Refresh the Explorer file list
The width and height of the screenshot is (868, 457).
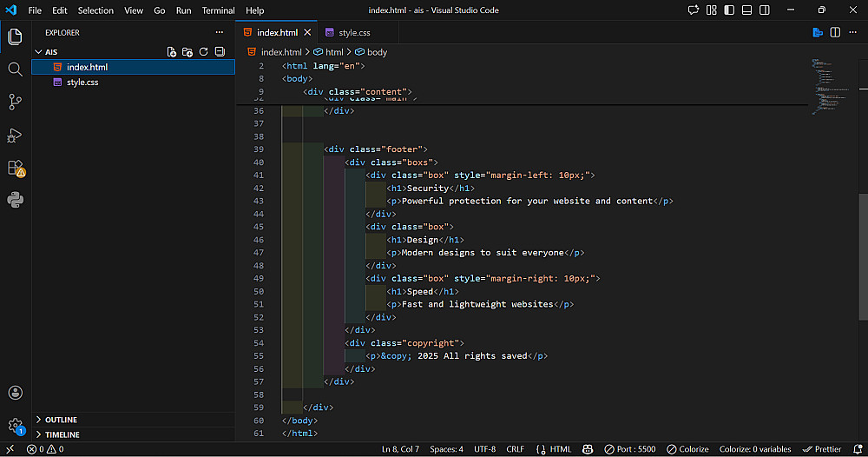[x=203, y=52]
